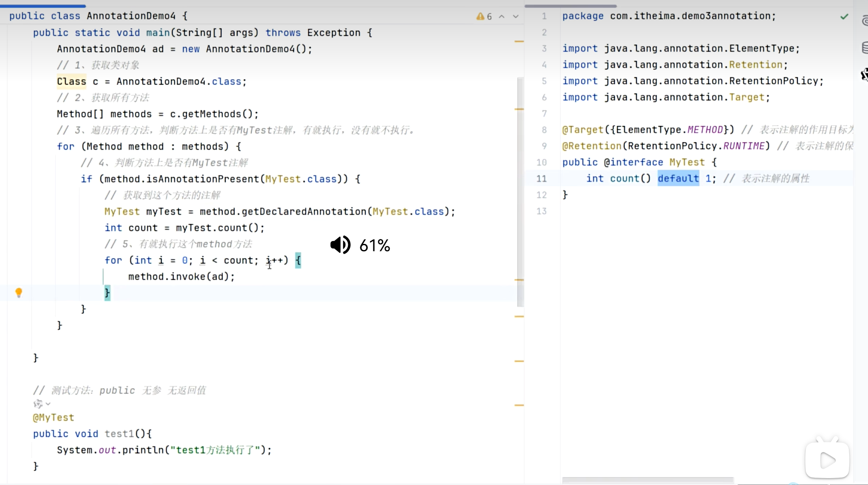Expand dropdown chevron beside AI icon

(x=48, y=404)
